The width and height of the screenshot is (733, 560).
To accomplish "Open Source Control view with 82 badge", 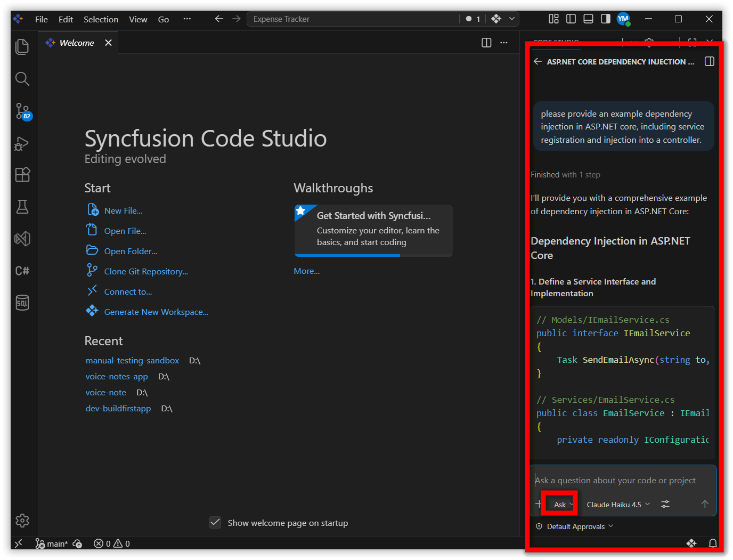I will tap(23, 111).
